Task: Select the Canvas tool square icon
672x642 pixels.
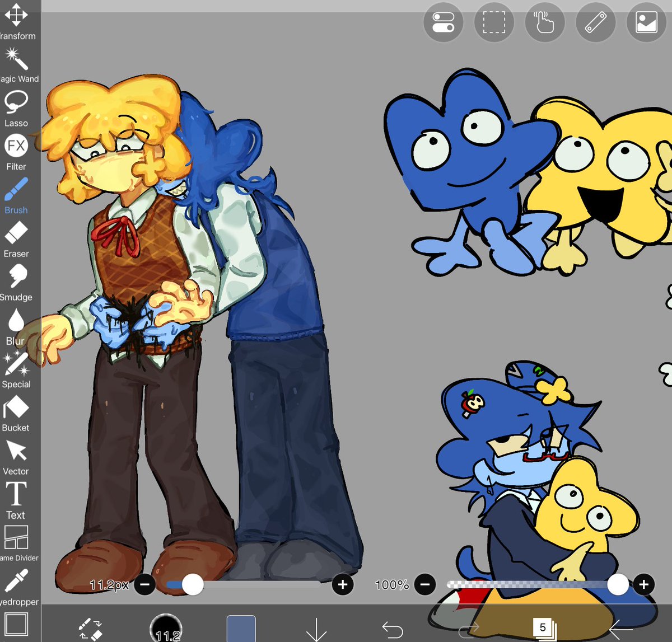Action: 16,624
